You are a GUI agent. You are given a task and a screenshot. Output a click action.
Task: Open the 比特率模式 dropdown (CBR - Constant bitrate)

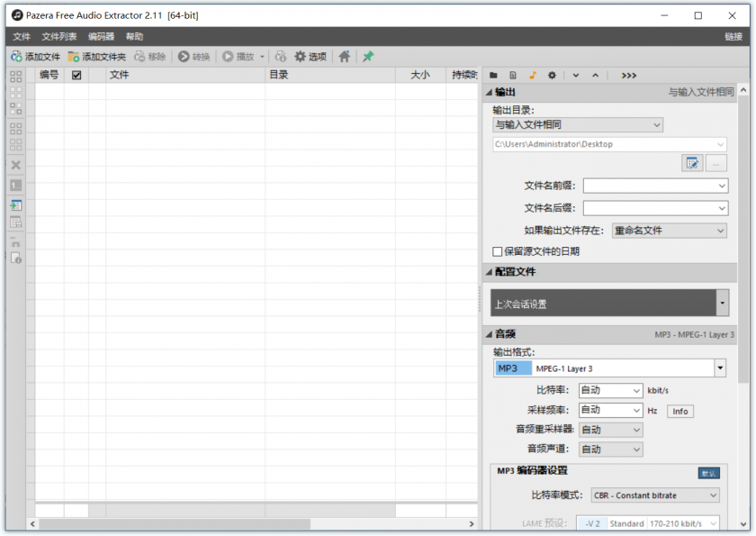(655, 495)
